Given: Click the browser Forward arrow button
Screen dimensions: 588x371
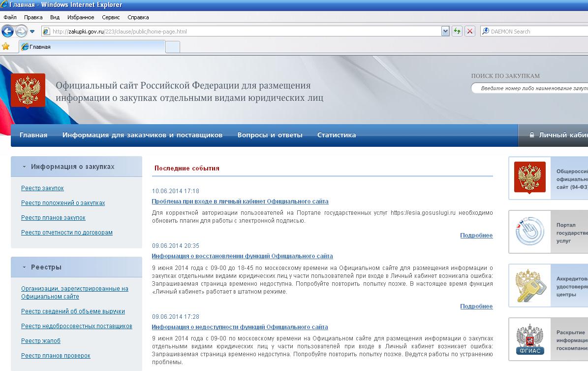Looking at the screenshot, I should coord(21,32).
